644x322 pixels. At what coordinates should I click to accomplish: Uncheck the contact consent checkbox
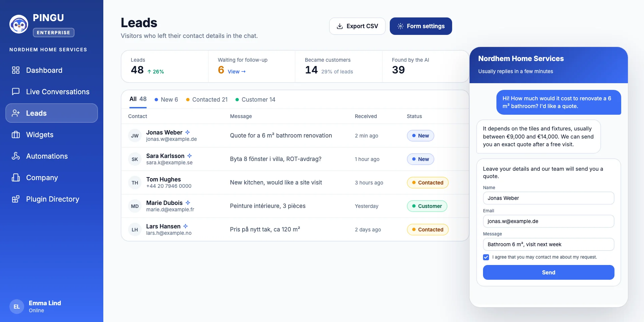[486, 257]
